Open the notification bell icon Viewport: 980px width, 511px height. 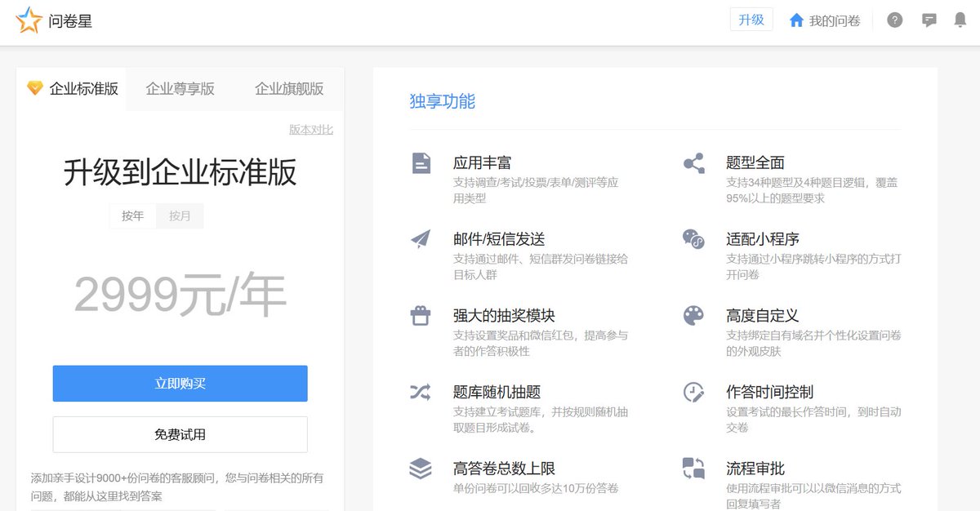pos(960,20)
